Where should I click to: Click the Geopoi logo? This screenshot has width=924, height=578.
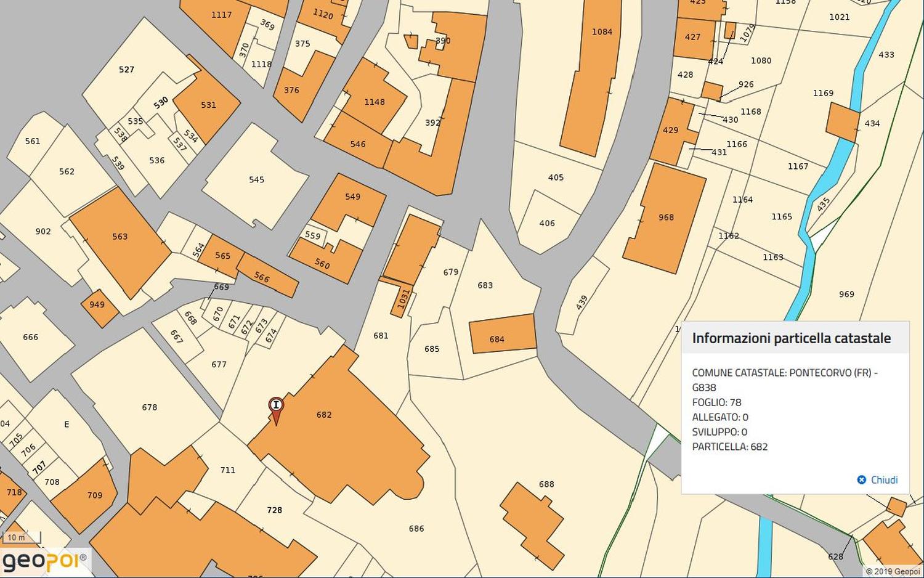[x=44, y=561]
